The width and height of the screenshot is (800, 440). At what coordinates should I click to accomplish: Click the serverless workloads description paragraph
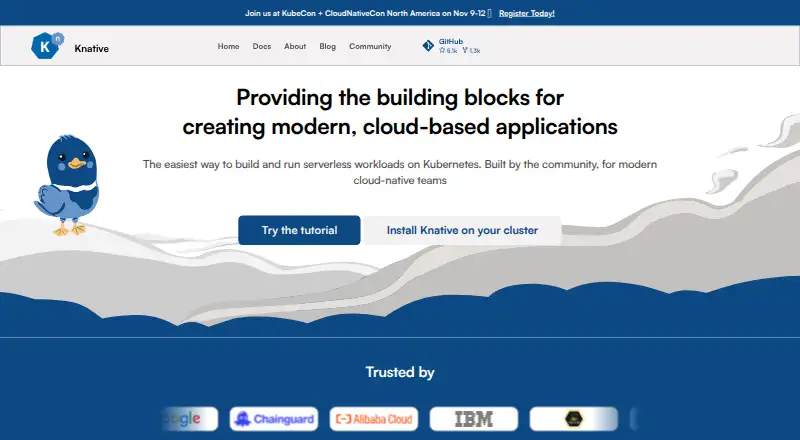pyautogui.click(x=400, y=172)
